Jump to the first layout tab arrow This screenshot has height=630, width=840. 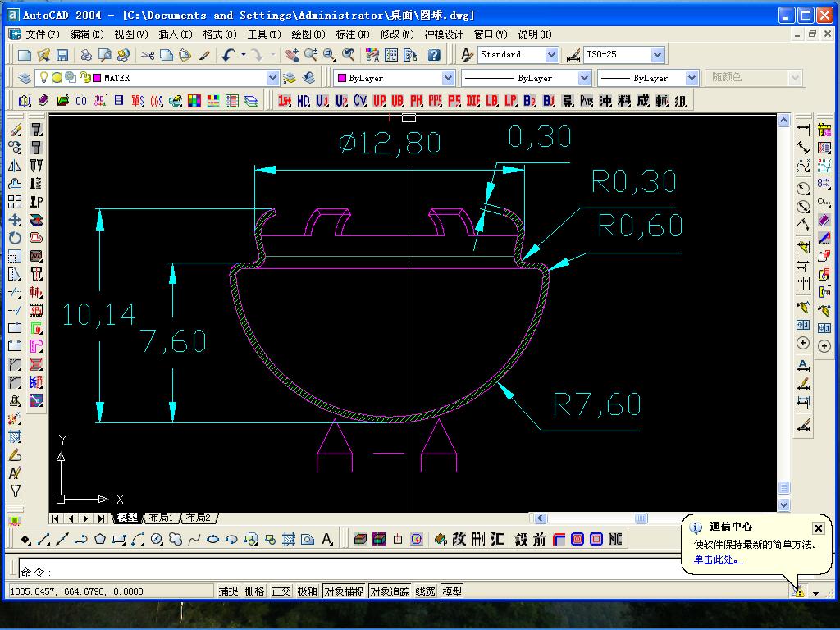(56, 518)
